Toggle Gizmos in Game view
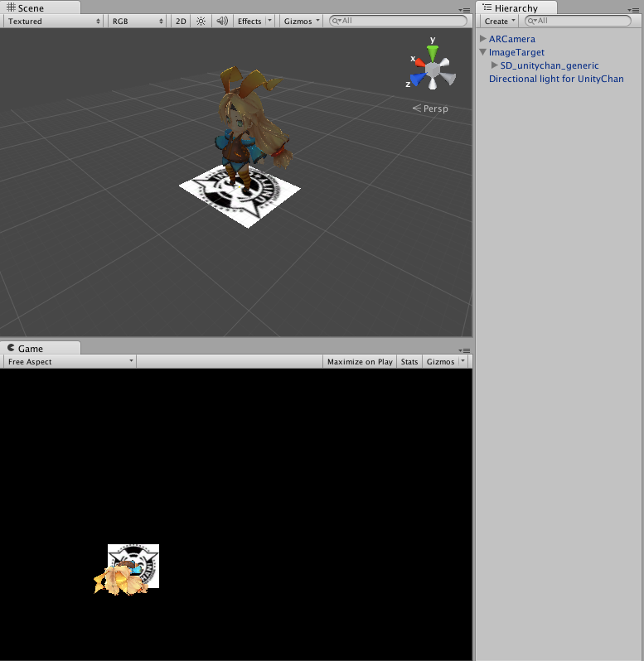 (440, 362)
